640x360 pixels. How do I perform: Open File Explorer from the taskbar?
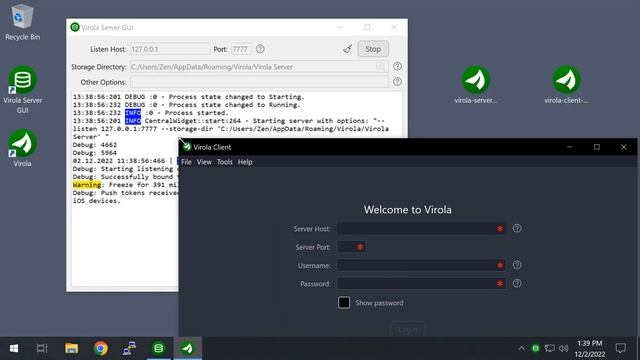click(x=71, y=348)
